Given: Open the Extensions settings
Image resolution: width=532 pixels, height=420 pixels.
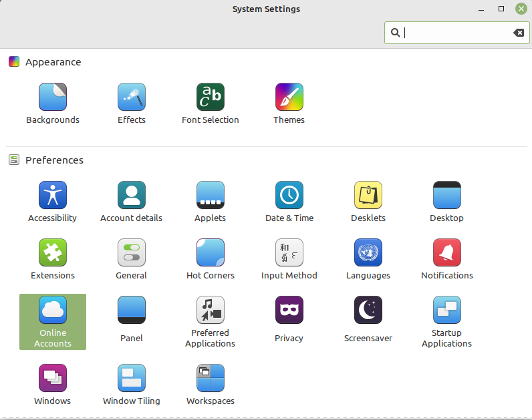Looking at the screenshot, I should click(x=53, y=253).
